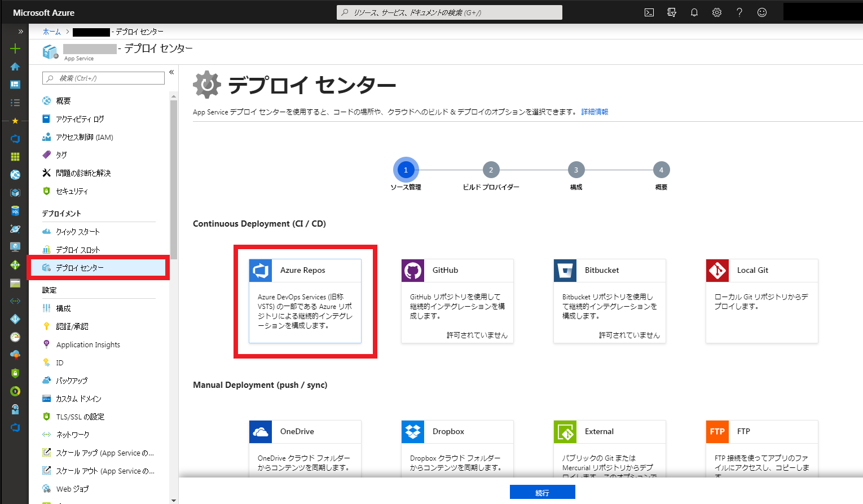The image size is (863, 504).
Task: Choose the Azure Repos source card
Action: pyautogui.click(x=305, y=301)
